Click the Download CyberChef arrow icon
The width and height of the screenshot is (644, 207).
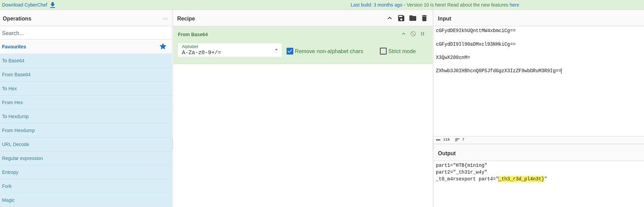click(53, 5)
